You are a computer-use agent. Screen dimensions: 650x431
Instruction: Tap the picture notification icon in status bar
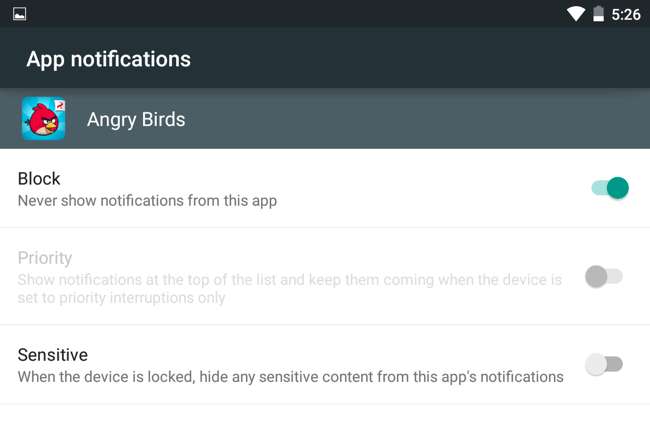pyautogui.click(x=20, y=14)
